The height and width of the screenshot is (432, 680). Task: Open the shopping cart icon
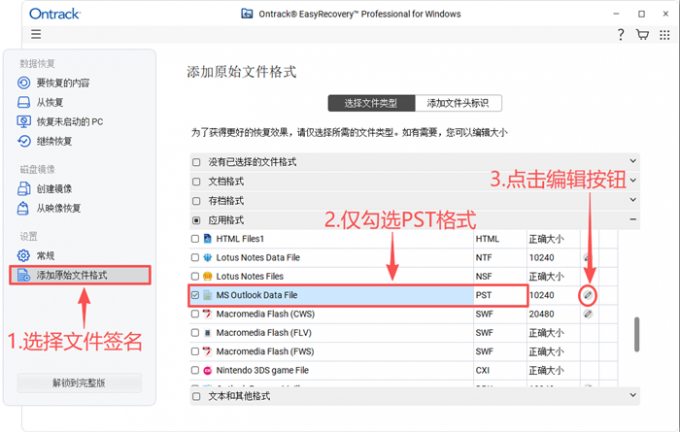click(x=642, y=34)
